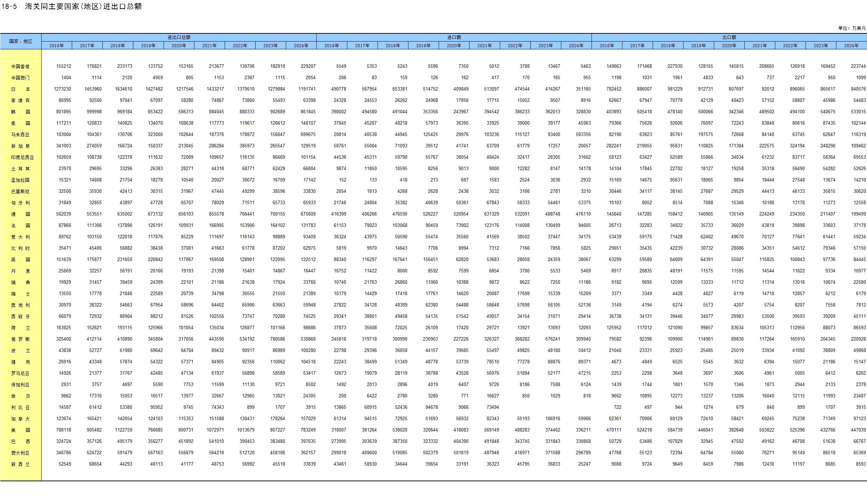Click 2024年 column under 出口额
867x504 pixels.
(851, 45)
